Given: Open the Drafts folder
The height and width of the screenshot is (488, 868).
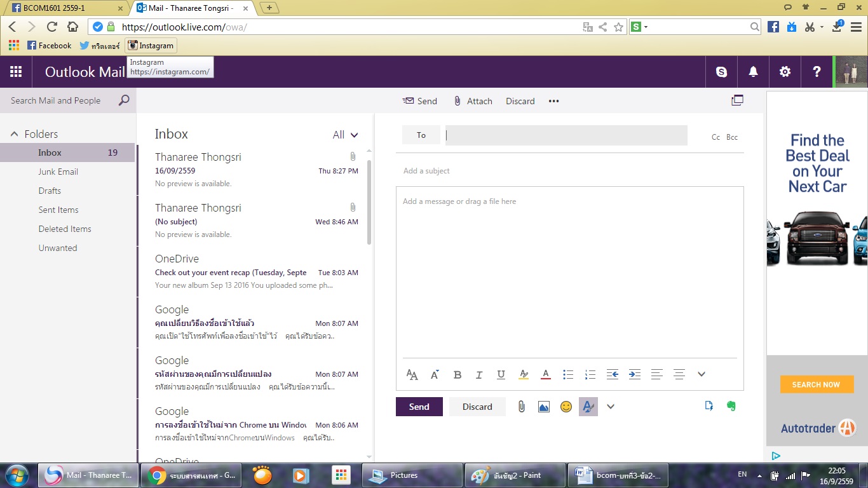Looking at the screenshot, I should click(50, 191).
